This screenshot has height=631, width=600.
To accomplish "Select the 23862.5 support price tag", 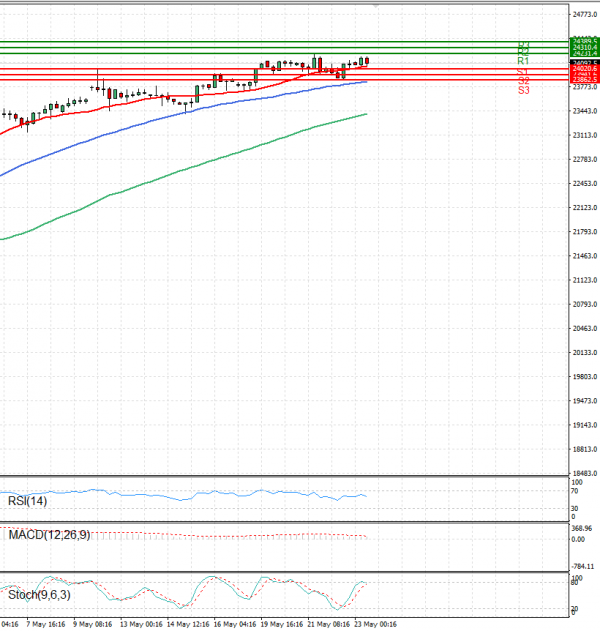I will tap(585, 80).
